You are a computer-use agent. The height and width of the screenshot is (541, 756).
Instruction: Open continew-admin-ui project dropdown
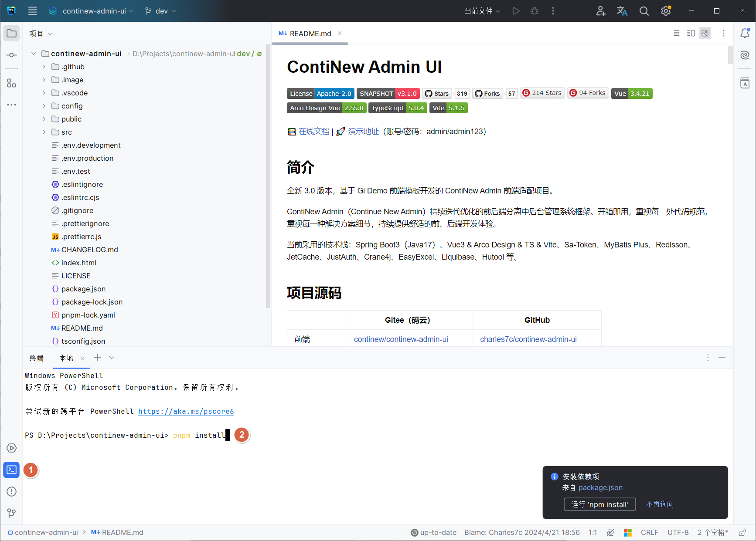pos(91,11)
